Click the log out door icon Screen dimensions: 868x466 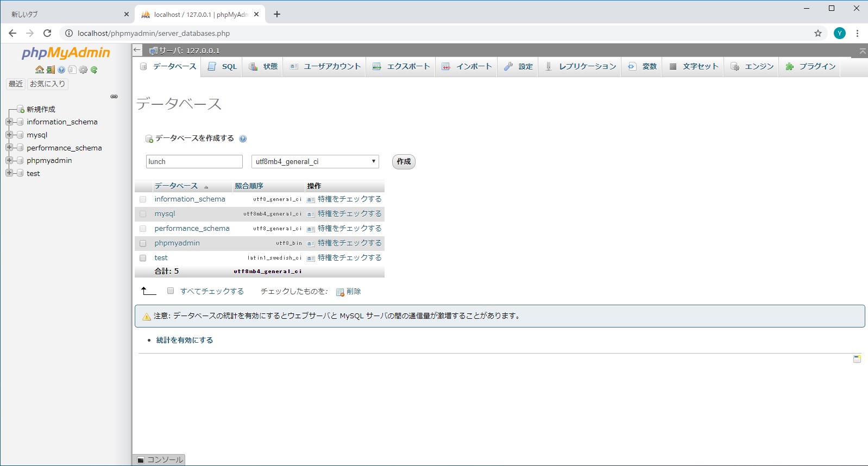pos(51,70)
